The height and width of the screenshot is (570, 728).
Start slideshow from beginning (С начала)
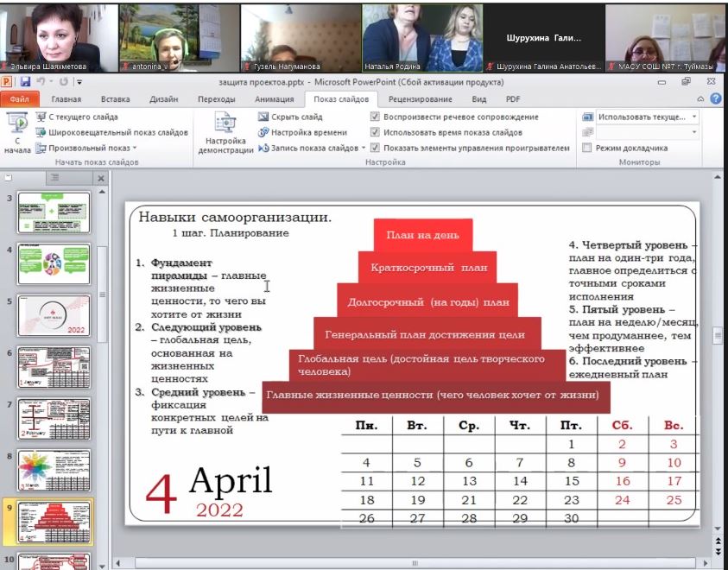tap(16, 134)
